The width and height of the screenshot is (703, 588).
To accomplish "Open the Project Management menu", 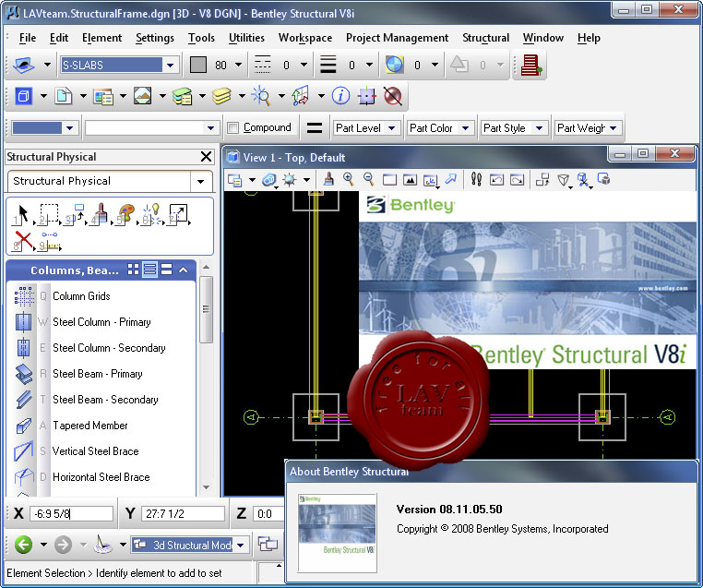I will pos(397,38).
